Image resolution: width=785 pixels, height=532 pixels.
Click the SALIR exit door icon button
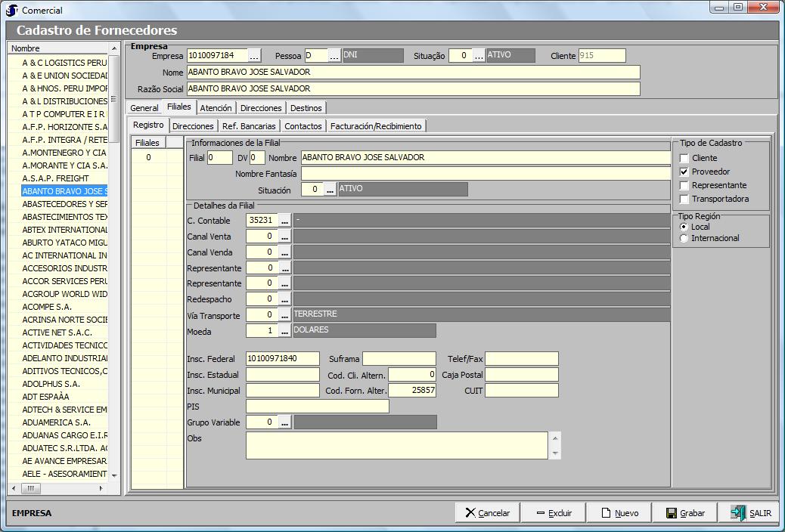[x=750, y=513]
